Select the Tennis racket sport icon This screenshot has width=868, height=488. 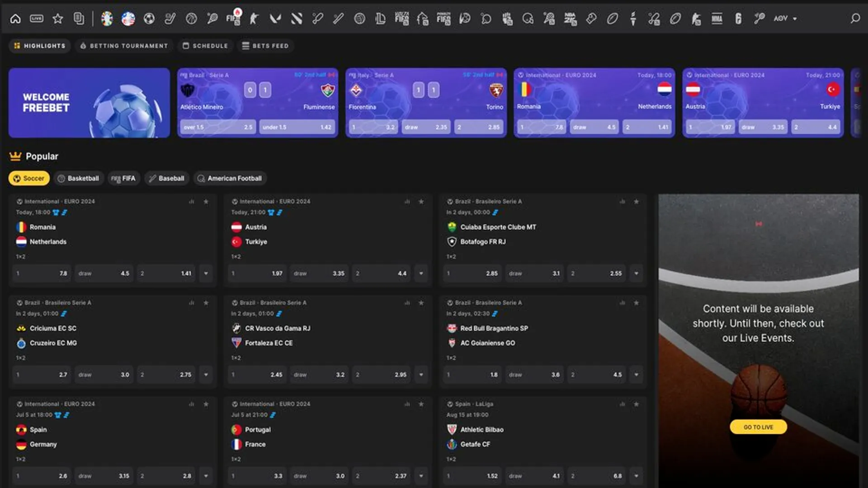[x=212, y=19]
